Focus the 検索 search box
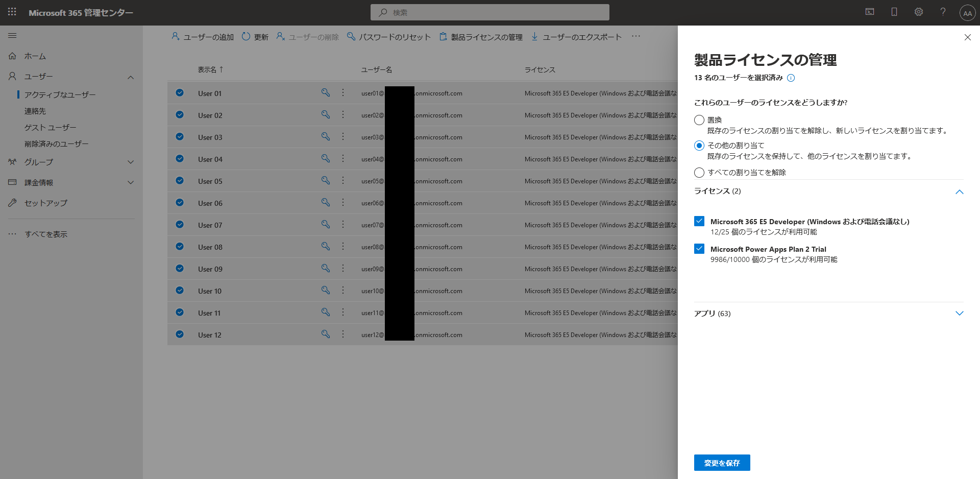 click(490, 12)
